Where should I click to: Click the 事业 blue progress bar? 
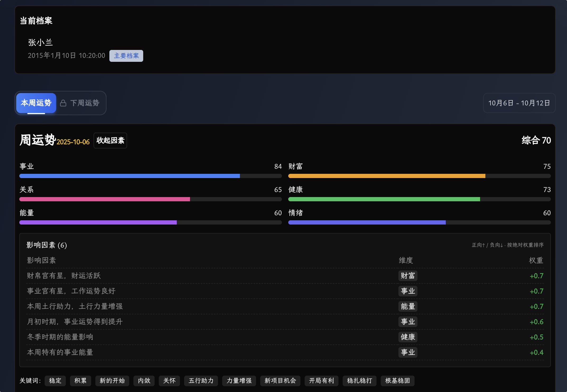pos(129,176)
